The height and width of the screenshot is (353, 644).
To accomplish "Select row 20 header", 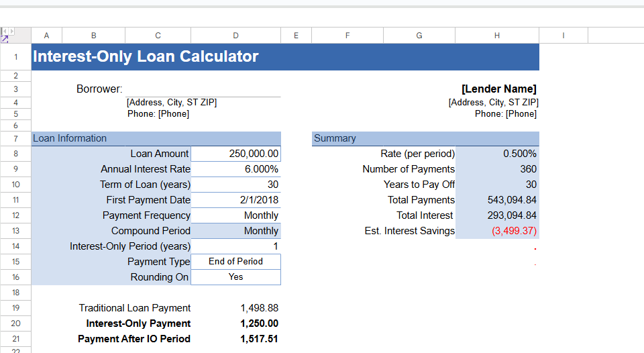I will [15, 323].
